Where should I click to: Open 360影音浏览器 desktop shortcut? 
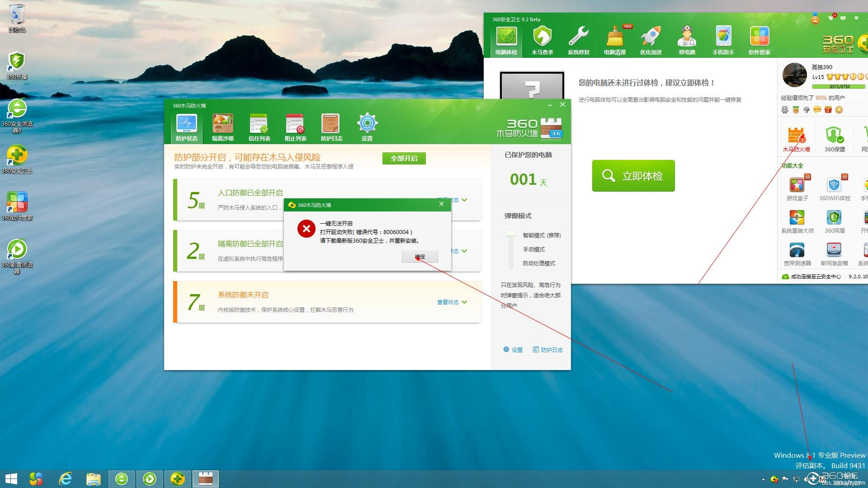(17, 257)
